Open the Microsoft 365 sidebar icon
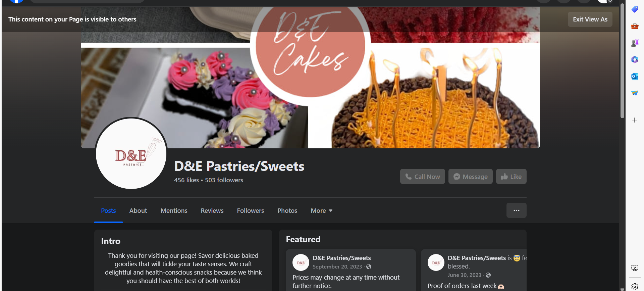 (x=634, y=60)
